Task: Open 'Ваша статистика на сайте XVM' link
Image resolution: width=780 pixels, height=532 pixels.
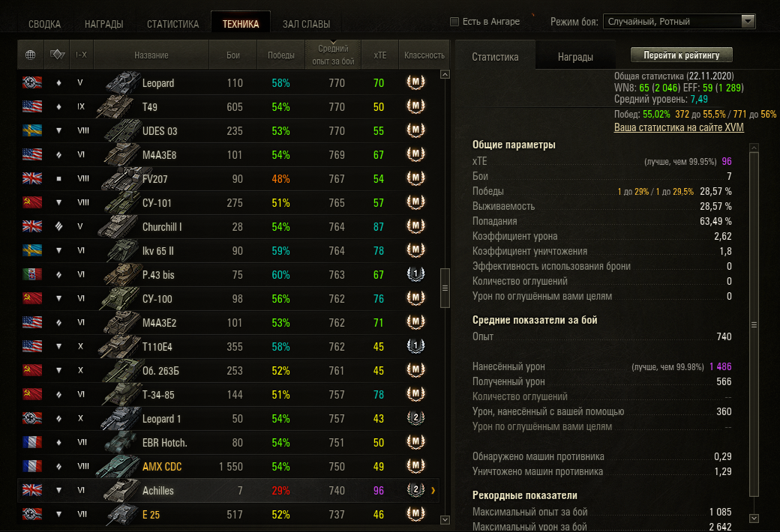Action: pyautogui.click(x=679, y=127)
